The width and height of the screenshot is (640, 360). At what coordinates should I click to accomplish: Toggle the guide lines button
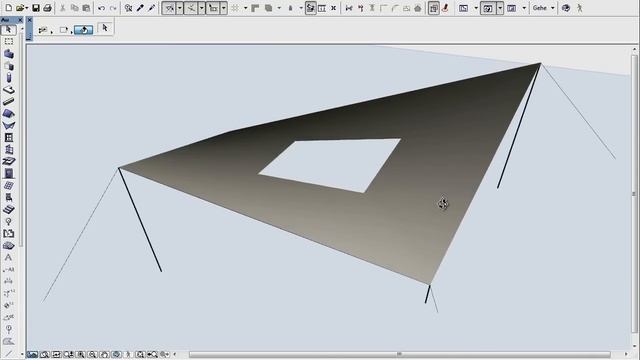point(169,8)
